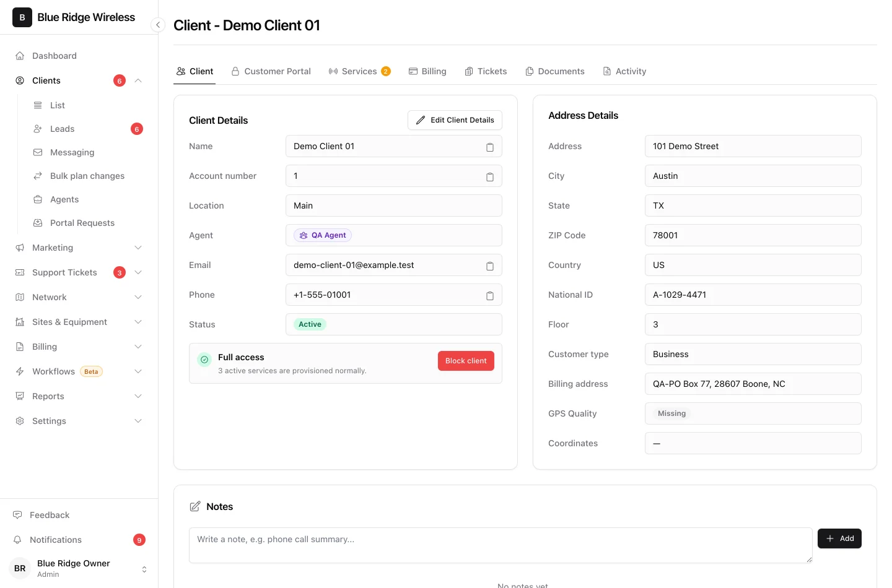
Task: Collapse the sidebar with the arrow button
Action: (158, 25)
